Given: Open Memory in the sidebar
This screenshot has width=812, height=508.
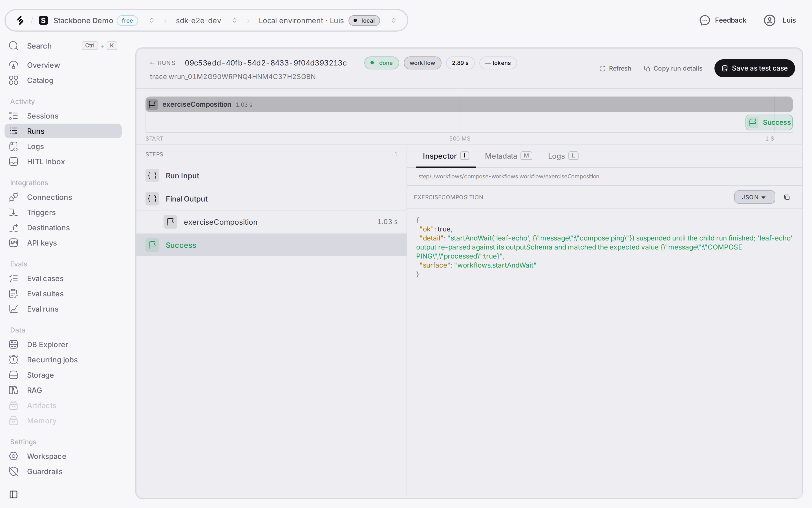Looking at the screenshot, I should pos(63,421).
